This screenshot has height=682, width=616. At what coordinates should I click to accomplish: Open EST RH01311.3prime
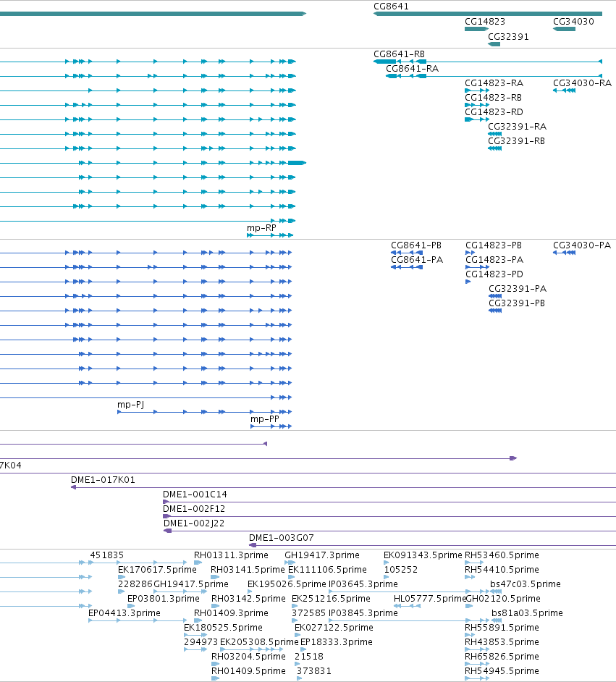click(231, 555)
